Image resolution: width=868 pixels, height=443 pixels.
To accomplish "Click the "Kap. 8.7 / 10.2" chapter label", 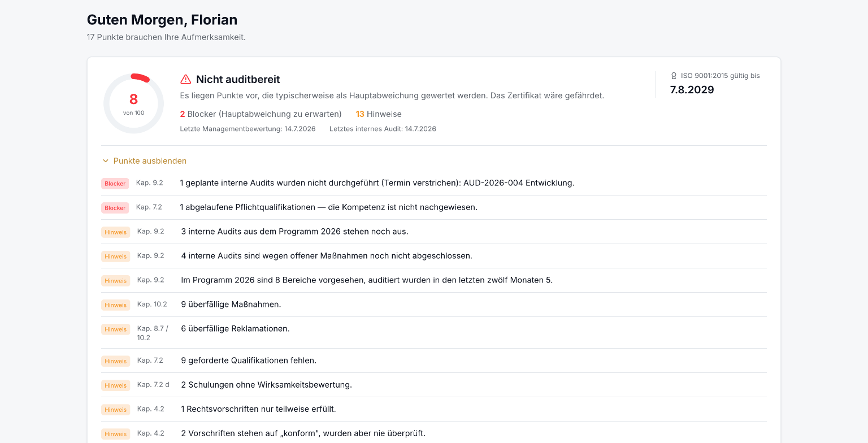I will (153, 333).
